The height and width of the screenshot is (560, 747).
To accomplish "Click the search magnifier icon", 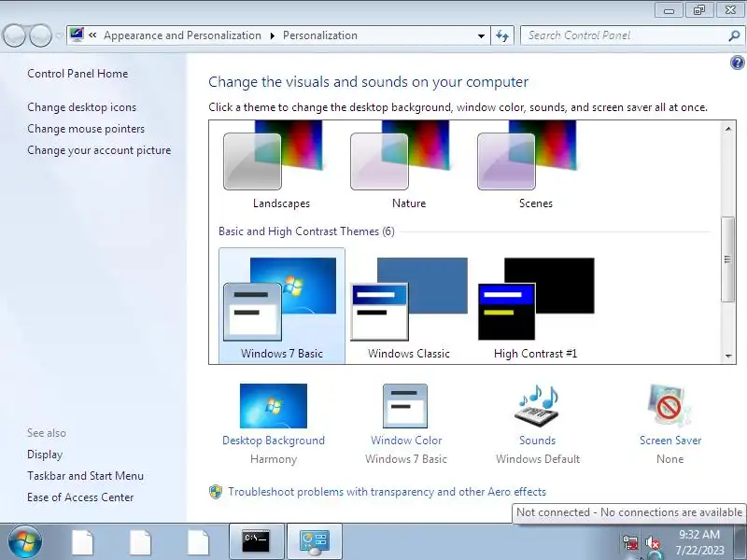I will point(734,35).
